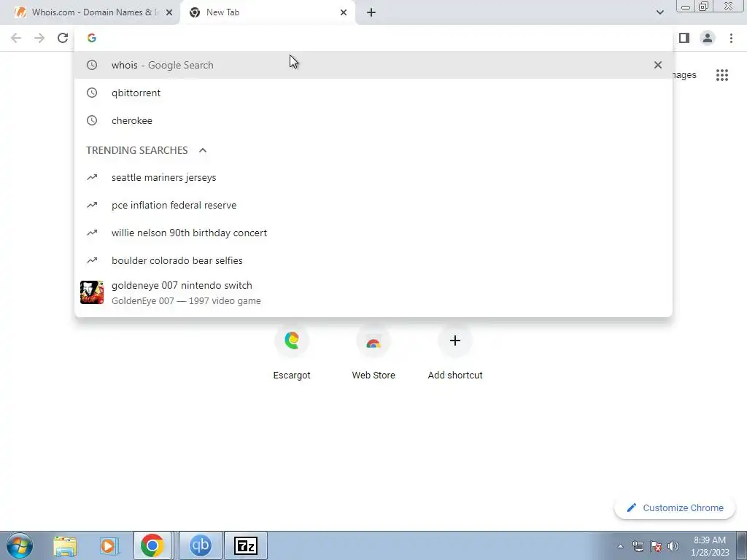Click the clock icon beside qbittorrent
The image size is (747, 560).
[x=92, y=93]
